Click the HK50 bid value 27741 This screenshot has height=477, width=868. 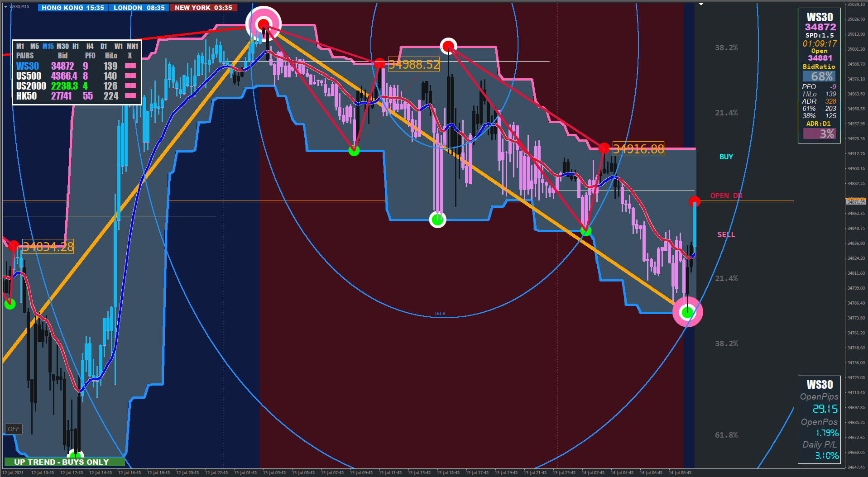(x=61, y=96)
